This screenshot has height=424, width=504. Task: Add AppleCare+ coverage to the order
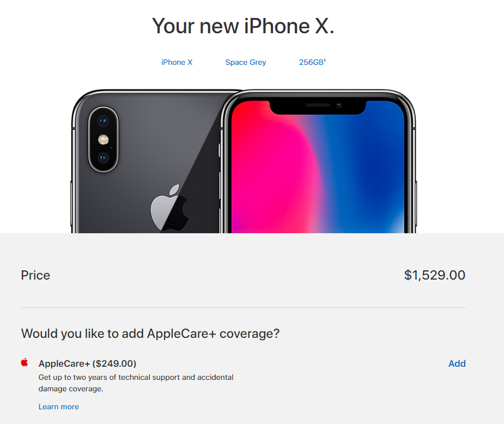point(457,364)
